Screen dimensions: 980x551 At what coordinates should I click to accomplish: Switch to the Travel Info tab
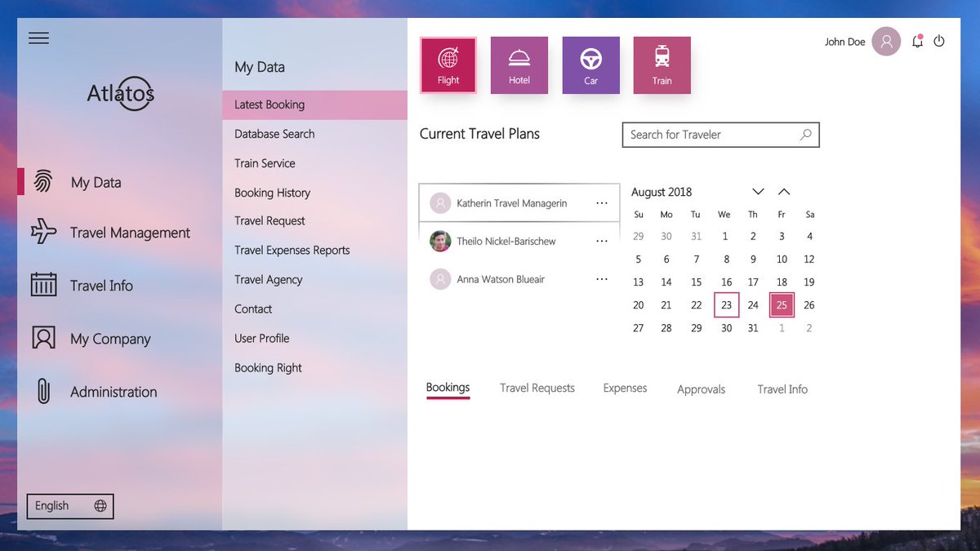tap(782, 389)
